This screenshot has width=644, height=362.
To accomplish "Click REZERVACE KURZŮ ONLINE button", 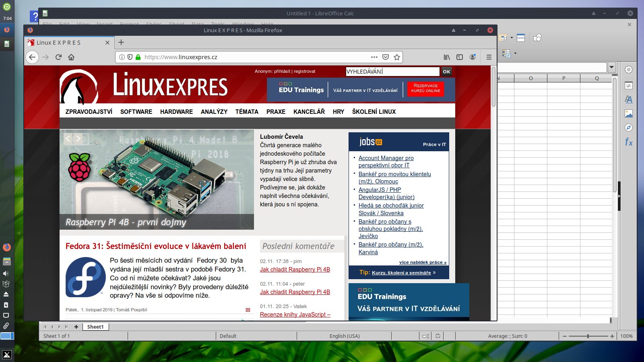I will pyautogui.click(x=425, y=88).
